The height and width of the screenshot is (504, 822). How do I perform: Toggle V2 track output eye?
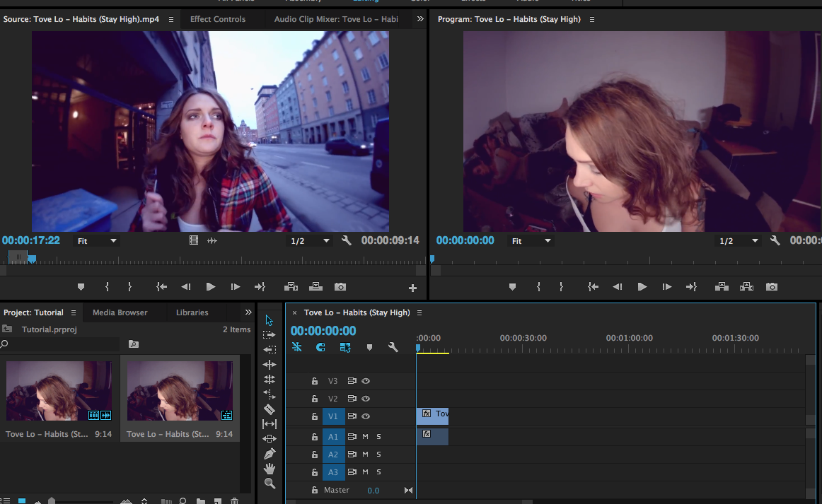click(x=366, y=399)
